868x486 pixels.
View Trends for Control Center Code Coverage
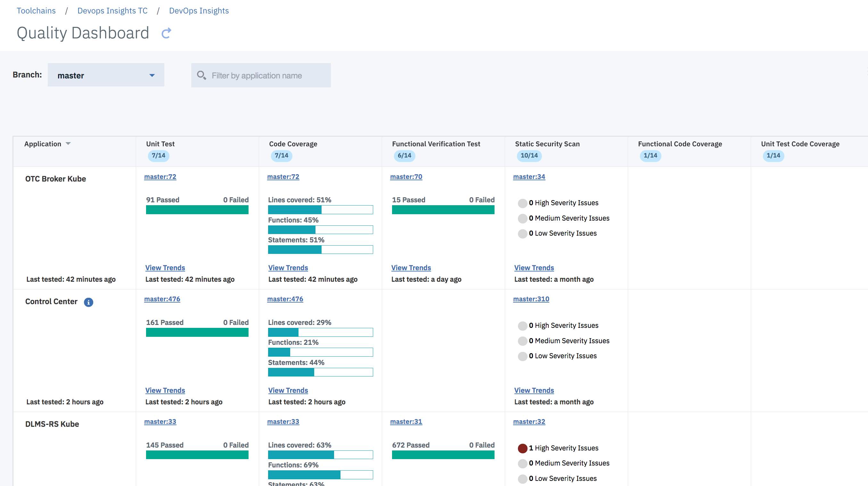(x=288, y=390)
